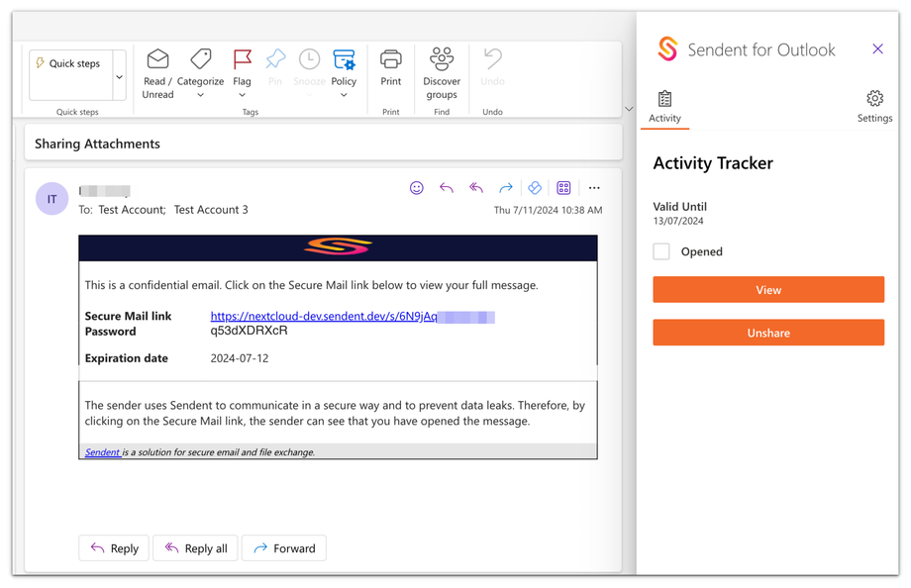911x588 pixels.
Task: Click the orange View button
Action: [768, 290]
